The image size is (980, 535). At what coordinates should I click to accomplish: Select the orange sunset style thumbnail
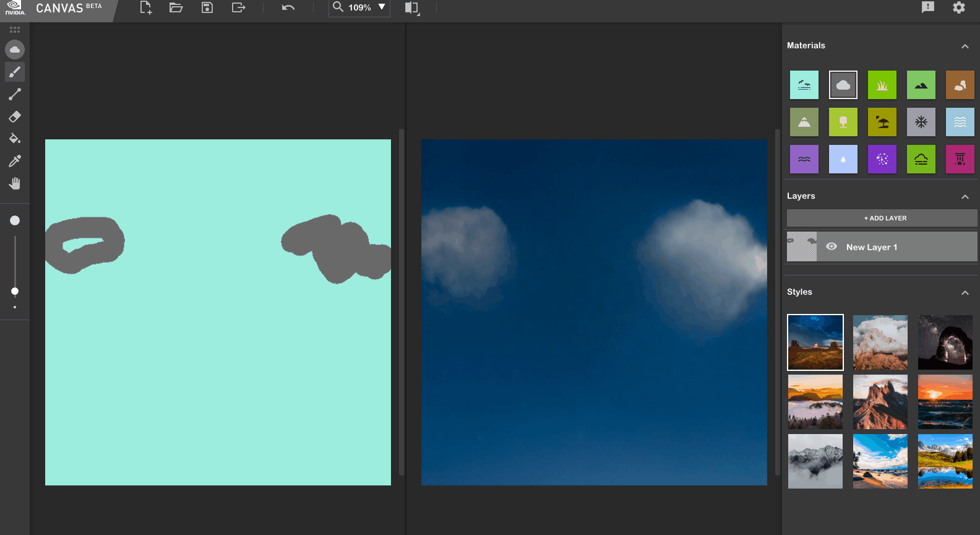tap(945, 402)
